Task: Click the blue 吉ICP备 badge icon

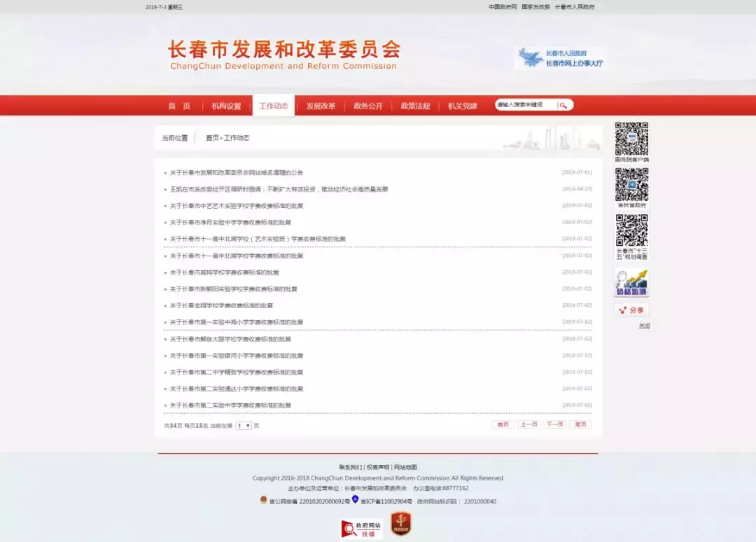Action: pos(355,499)
